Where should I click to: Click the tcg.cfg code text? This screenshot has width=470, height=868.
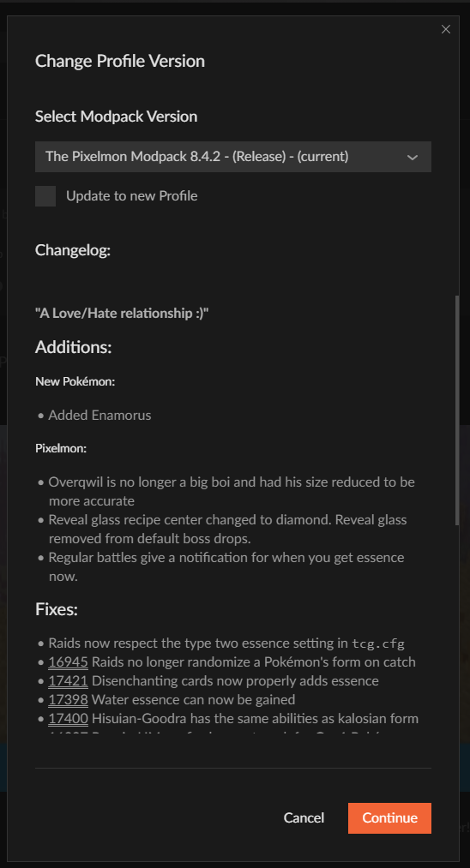point(378,644)
